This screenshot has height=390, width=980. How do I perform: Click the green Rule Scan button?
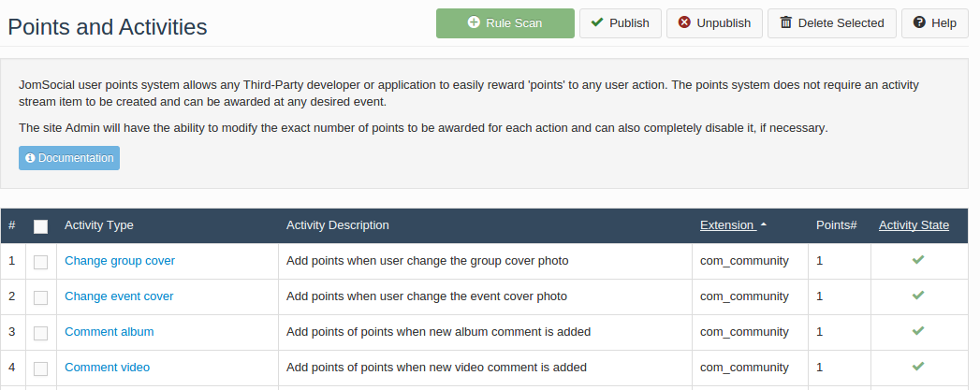(505, 23)
